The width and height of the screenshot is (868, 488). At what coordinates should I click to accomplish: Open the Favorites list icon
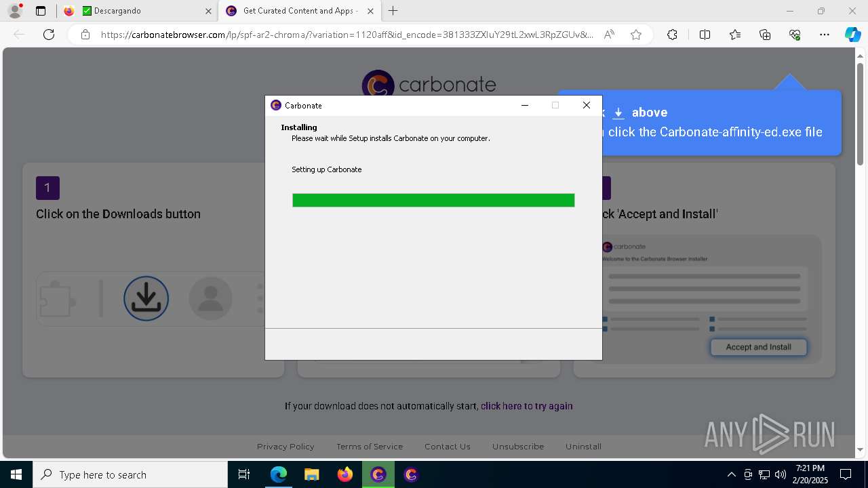735,35
